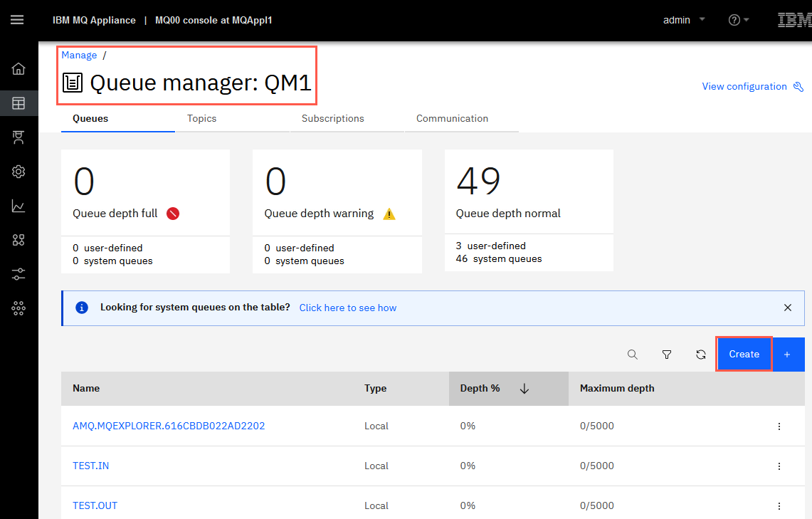Select the Queues tab

[x=118, y=119]
